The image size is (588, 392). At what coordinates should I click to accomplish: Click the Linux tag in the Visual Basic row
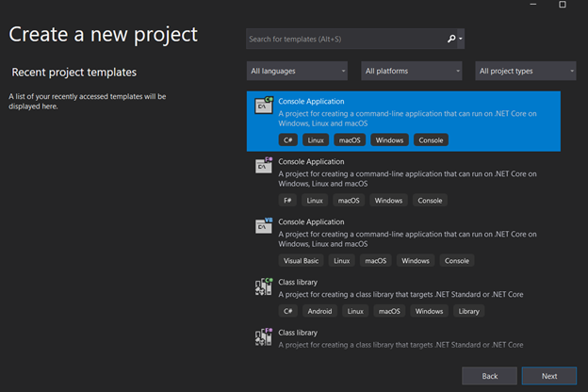tap(342, 261)
